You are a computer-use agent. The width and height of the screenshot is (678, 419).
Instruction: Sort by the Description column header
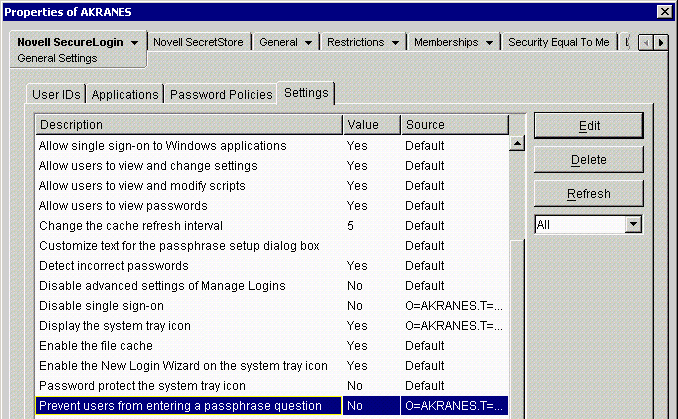189,125
